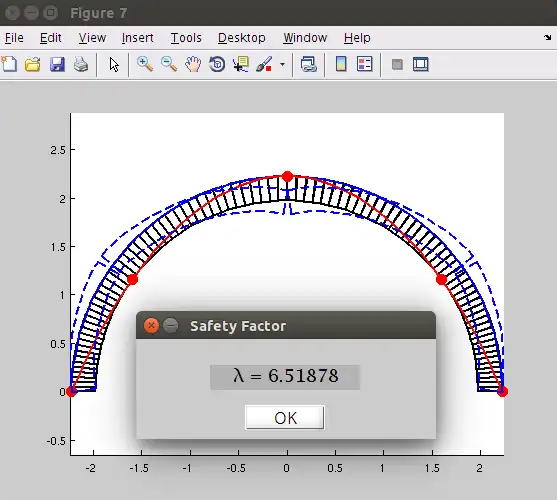Click the Show Plot Tools icon
This screenshot has width=557, height=500.
421,64
